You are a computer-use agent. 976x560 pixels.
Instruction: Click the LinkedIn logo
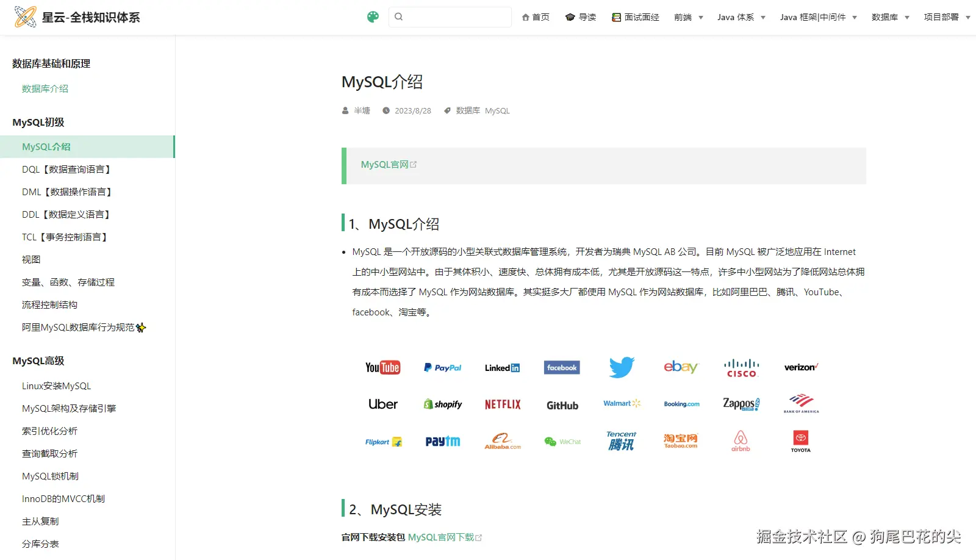(503, 368)
